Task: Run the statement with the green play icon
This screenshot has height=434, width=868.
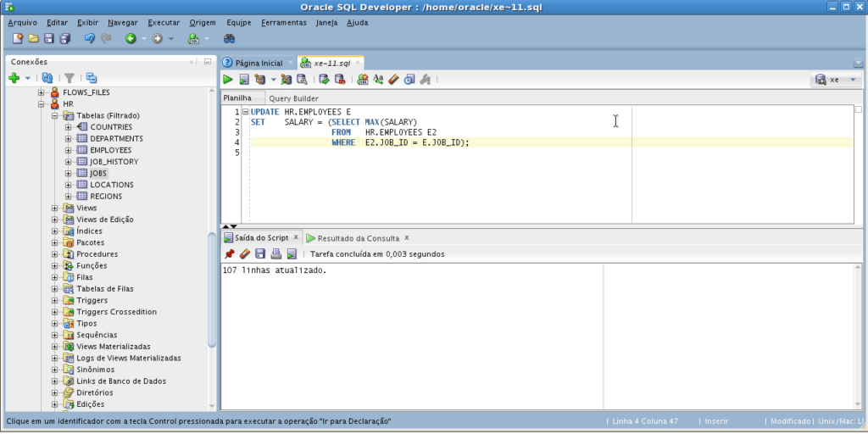Action: click(x=228, y=80)
